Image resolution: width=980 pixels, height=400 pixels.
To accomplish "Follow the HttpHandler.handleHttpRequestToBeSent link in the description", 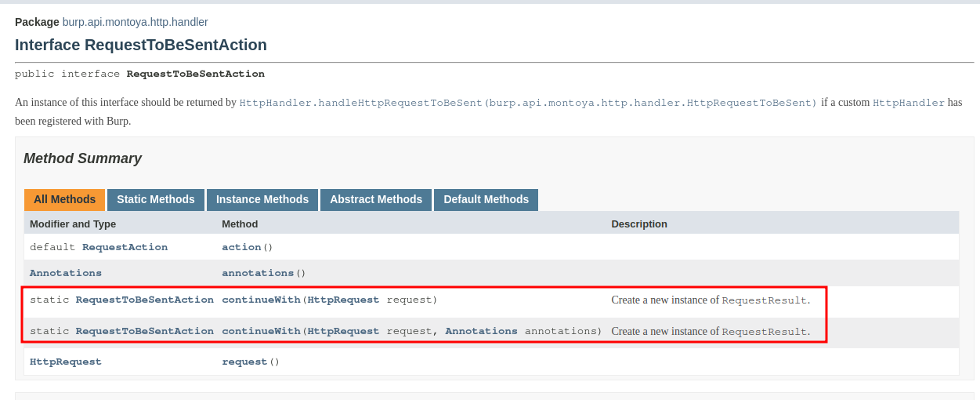I will (x=528, y=103).
